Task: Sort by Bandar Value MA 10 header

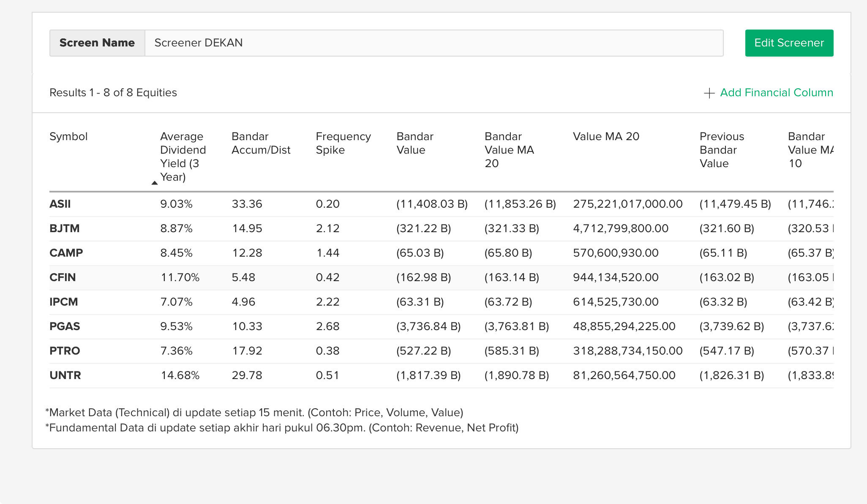Action: tap(810, 150)
